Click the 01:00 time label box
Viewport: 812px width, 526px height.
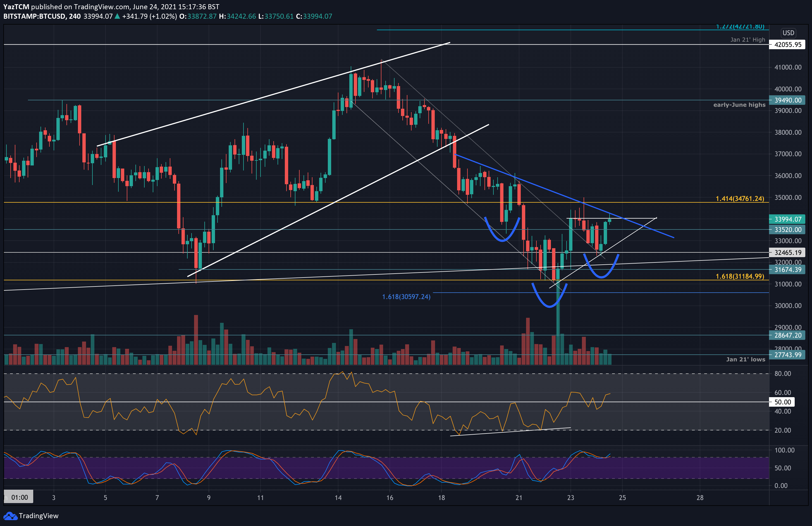point(19,497)
